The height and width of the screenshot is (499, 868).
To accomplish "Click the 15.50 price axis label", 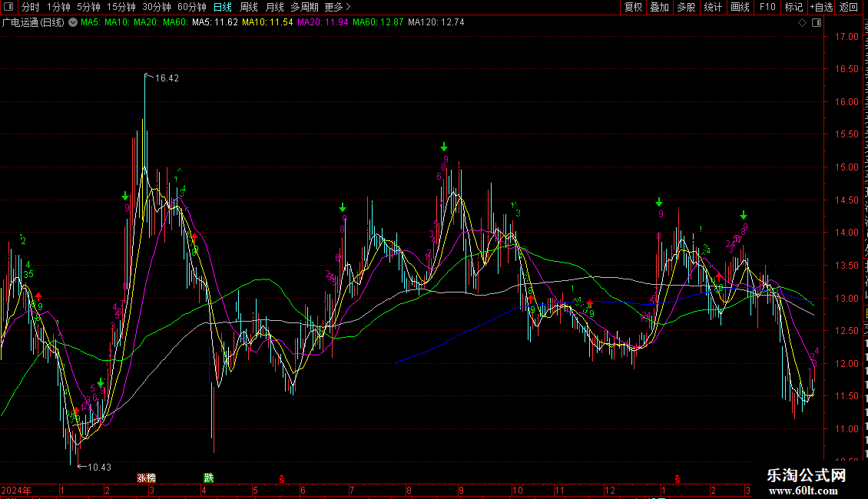I will pos(847,134).
